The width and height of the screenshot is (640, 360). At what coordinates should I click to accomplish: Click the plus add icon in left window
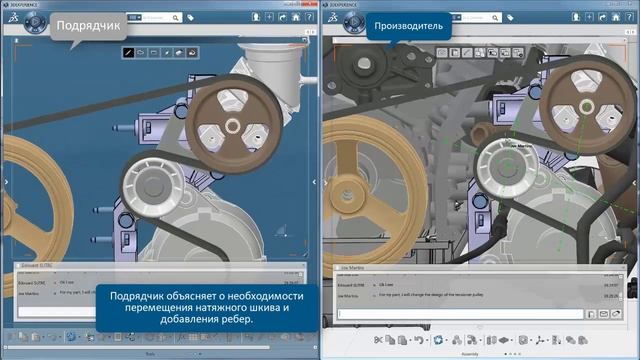coord(269,17)
